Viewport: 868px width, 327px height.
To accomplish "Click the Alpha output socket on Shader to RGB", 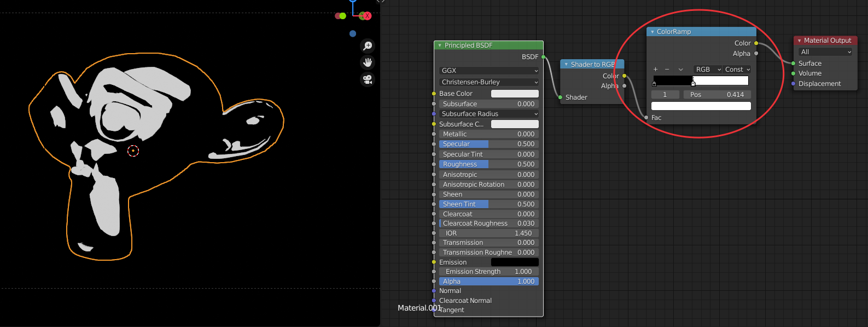I will tap(624, 86).
